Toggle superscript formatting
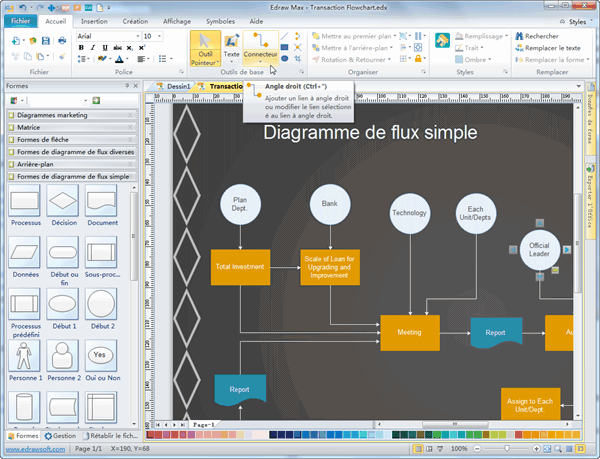The width and height of the screenshot is (600, 459). (x=142, y=48)
